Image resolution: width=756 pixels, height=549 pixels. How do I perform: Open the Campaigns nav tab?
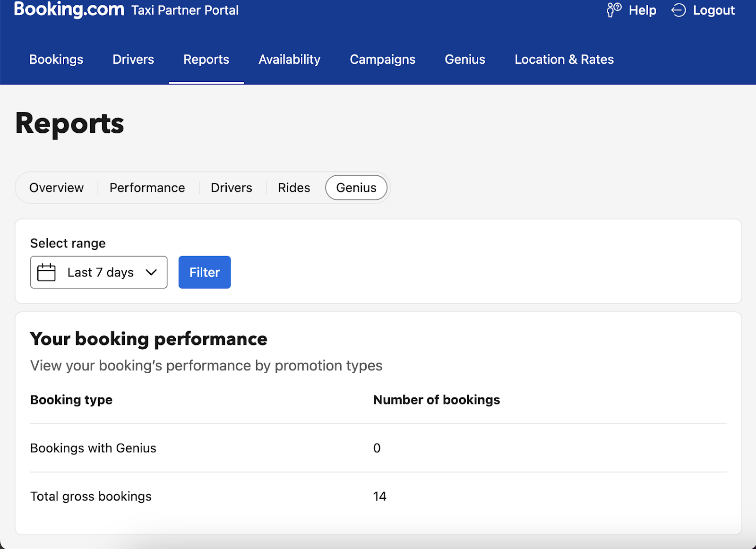[x=383, y=60]
